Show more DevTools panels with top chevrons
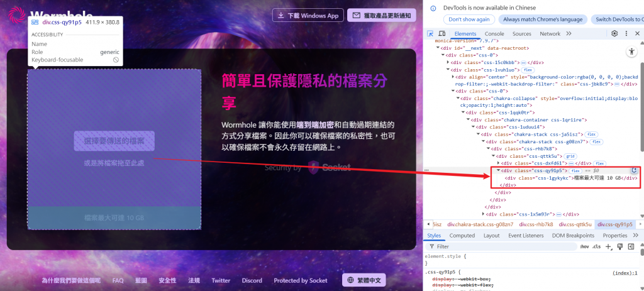Screen dimensions: 644x291 [x=569, y=34]
